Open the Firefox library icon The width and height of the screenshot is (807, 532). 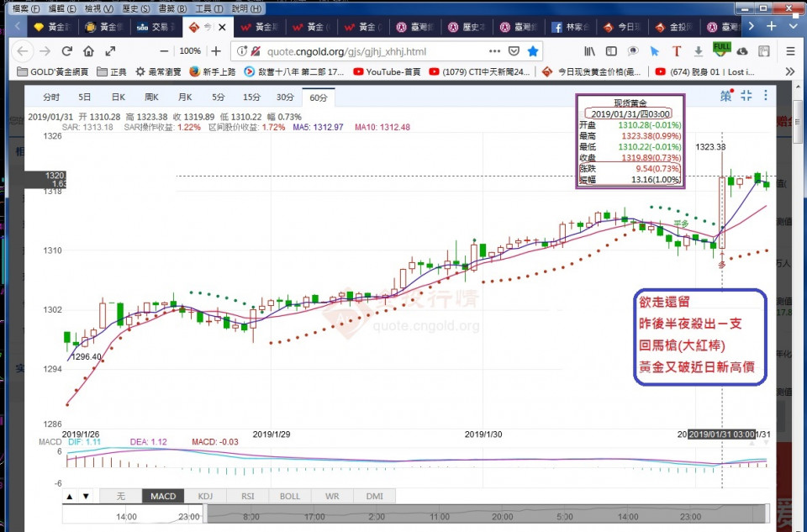coord(590,51)
